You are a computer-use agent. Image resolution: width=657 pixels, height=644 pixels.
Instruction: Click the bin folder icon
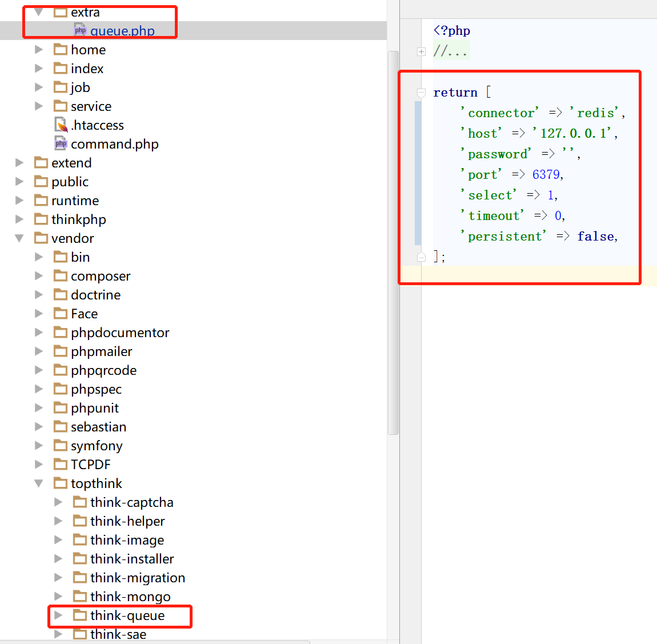tap(61, 257)
